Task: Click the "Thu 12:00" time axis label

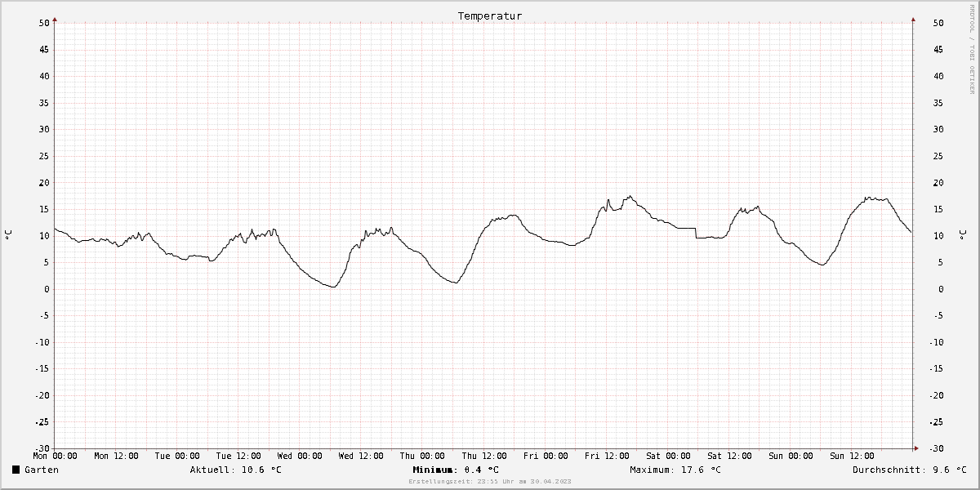Action: pyautogui.click(x=483, y=456)
